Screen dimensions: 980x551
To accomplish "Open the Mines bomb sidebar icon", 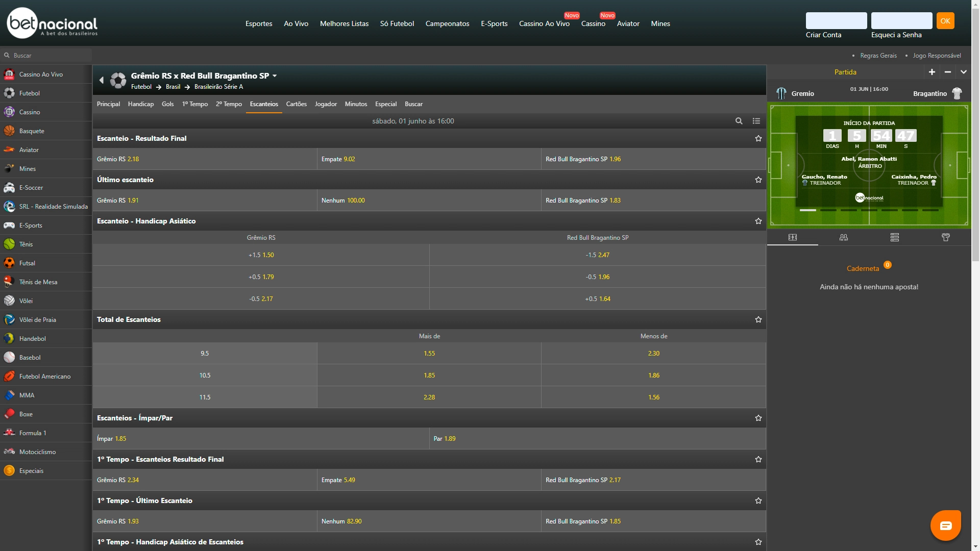I will coord(9,169).
